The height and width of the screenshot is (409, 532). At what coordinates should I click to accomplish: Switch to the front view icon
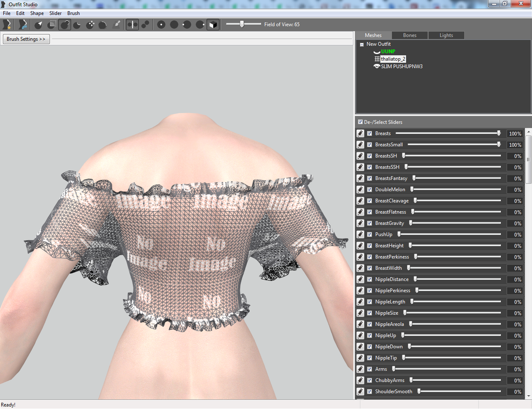(161, 25)
